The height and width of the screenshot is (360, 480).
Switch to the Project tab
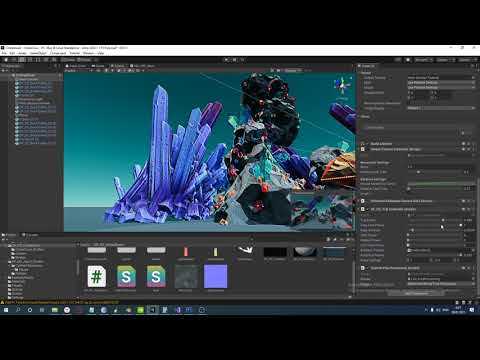point(9,235)
